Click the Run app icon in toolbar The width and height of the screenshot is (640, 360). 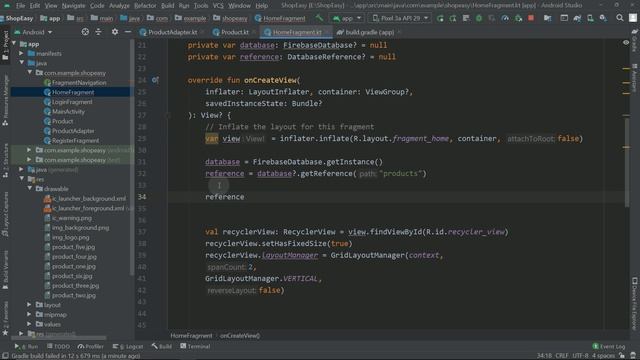440,18
